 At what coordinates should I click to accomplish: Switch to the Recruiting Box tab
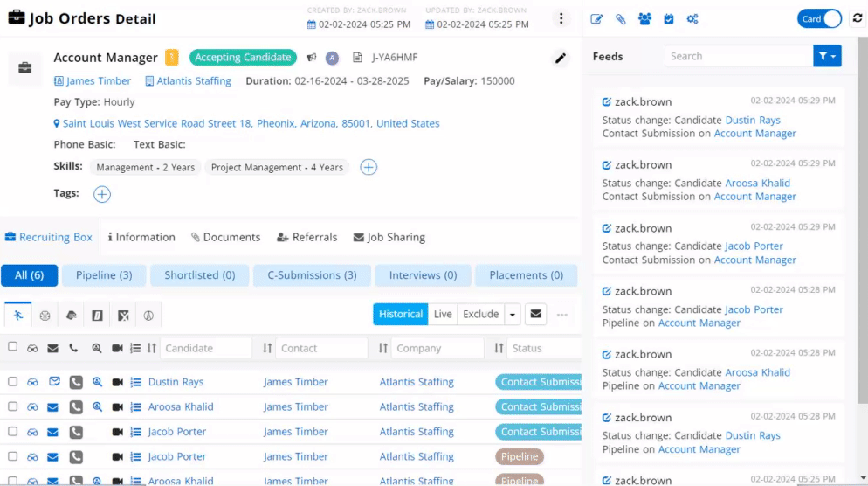(49, 237)
